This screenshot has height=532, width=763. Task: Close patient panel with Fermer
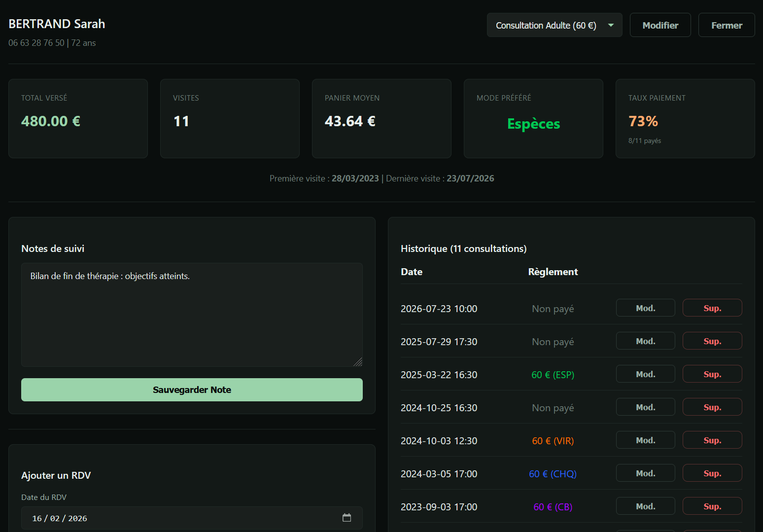click(726, 25)
